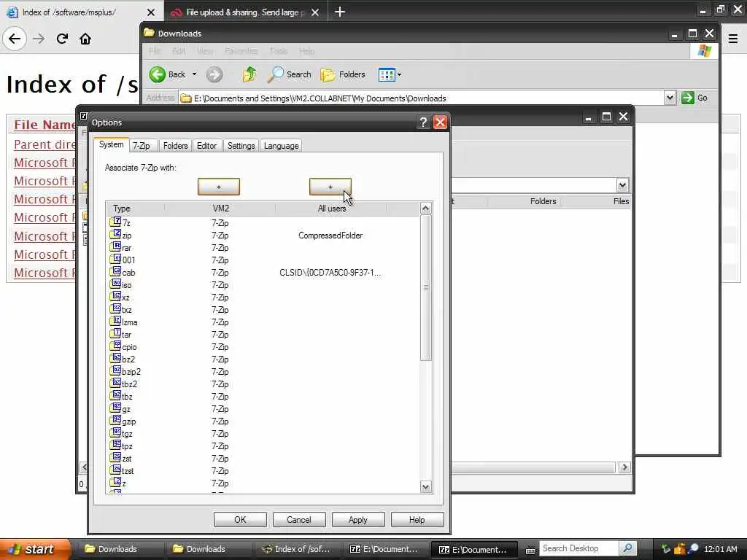747x560 pixels.
Task: Switch to the Editor tab
Action: [206, 146]
